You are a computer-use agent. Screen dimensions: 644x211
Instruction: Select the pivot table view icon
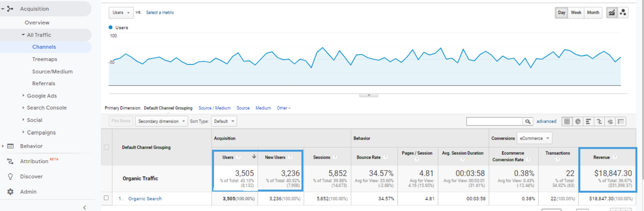621,121
